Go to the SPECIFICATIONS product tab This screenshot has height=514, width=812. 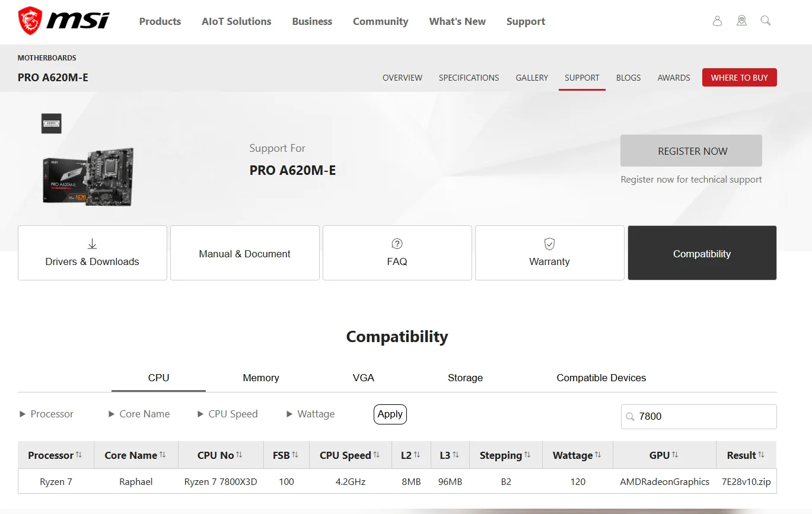click(469, 78)
